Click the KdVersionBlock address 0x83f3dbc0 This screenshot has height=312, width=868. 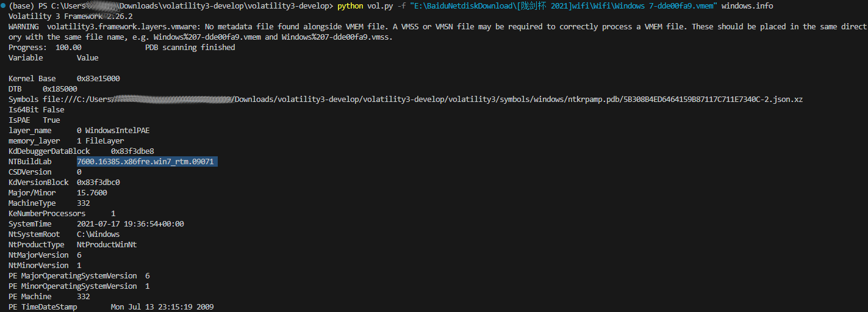98,183
